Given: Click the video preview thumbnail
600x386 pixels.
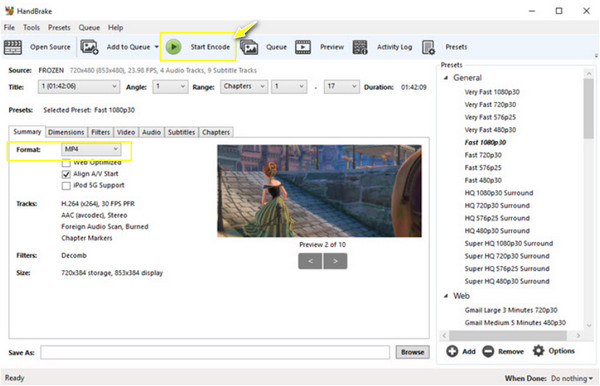Looking at the screenshot, I should click(320, 191).
